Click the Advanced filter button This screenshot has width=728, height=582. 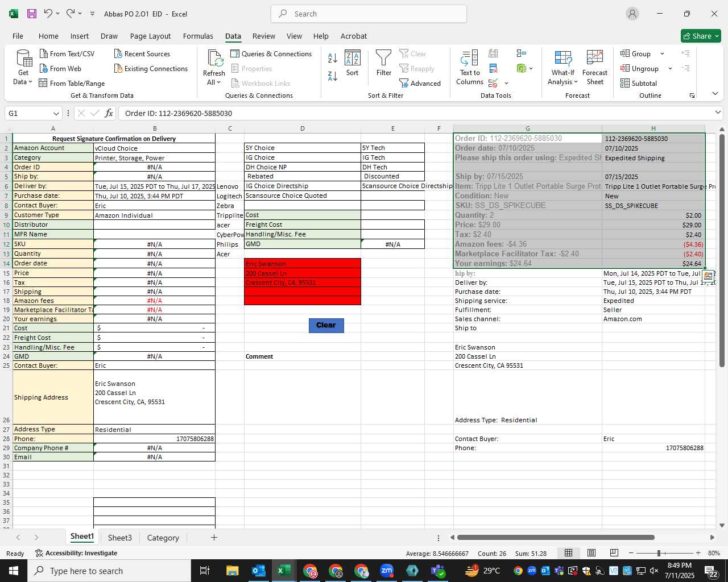[420, 83]
